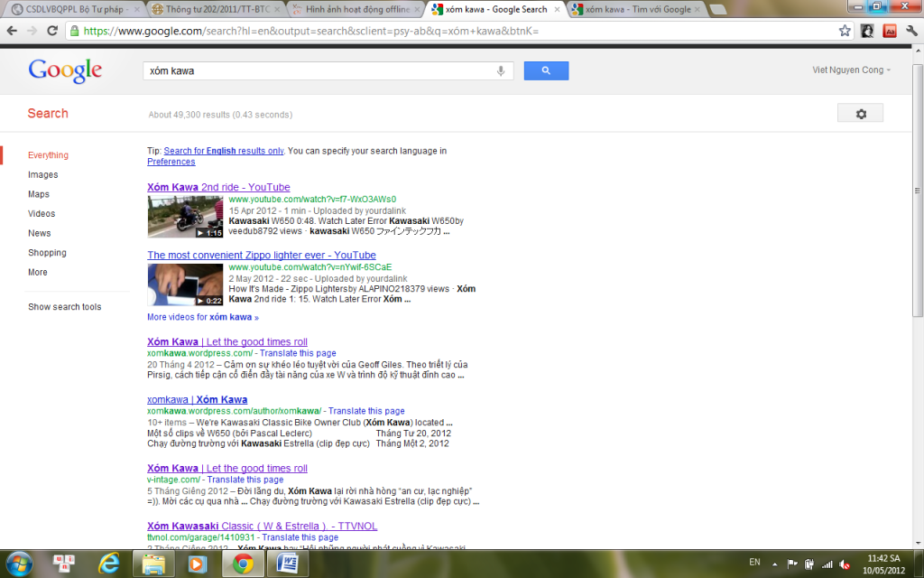Go back to the previous page
This screenshot has width=924, height=578.
[x=12, y=31]
